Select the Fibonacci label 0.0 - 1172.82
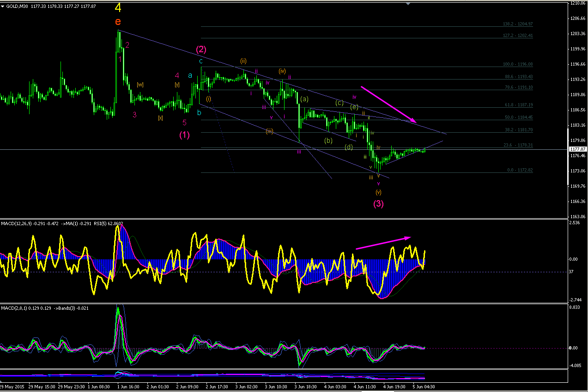Image resolution: width=588 pixels, height=392 pixels. (x=520, y=170)
